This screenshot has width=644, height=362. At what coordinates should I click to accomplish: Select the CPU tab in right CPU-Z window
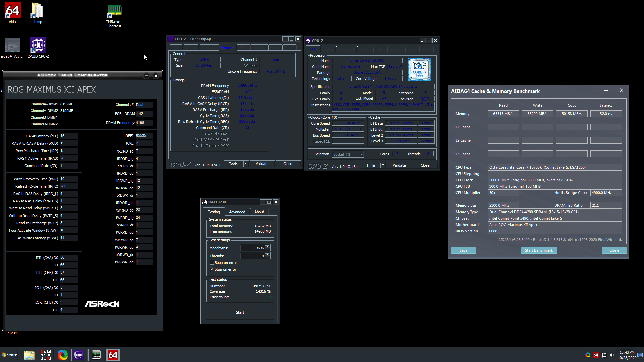pyautogui.click(x=313, y=49)
